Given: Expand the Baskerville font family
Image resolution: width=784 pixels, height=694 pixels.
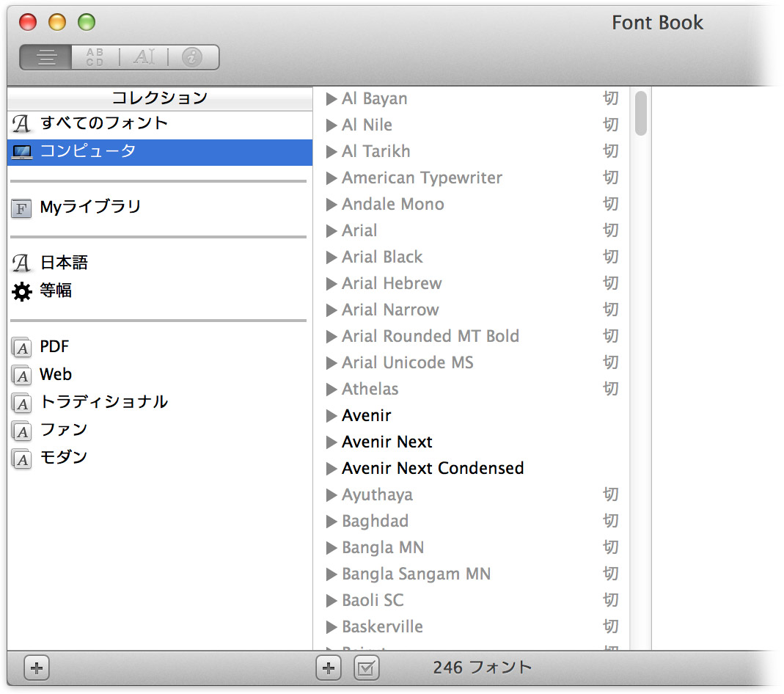Looking at the screenshot, I should tap(331, 627).
